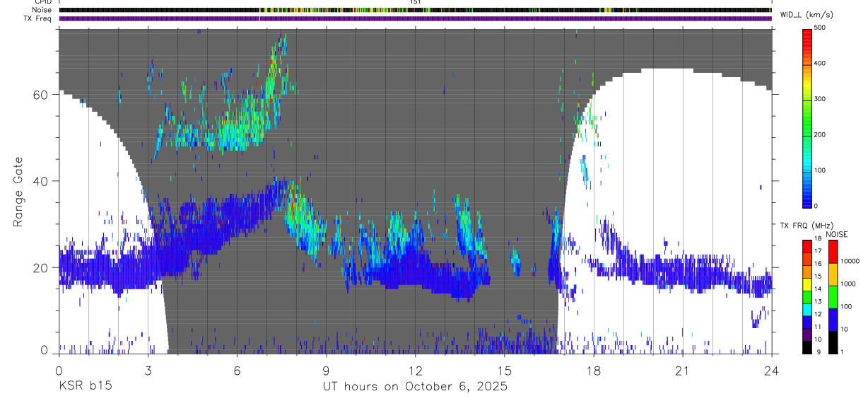Click the 300 tick on the width colorbar
Image resolution: width=868 pixels, height=401 pixels.
pos(820,99)
